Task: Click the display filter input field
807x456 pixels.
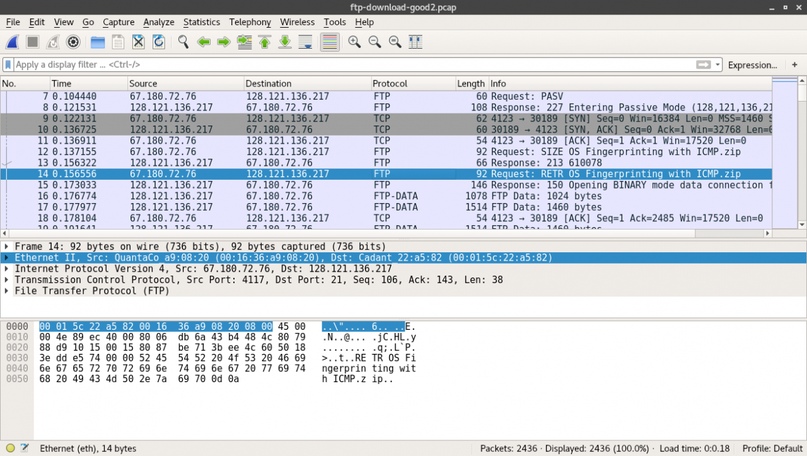Action: pos(350,65)
